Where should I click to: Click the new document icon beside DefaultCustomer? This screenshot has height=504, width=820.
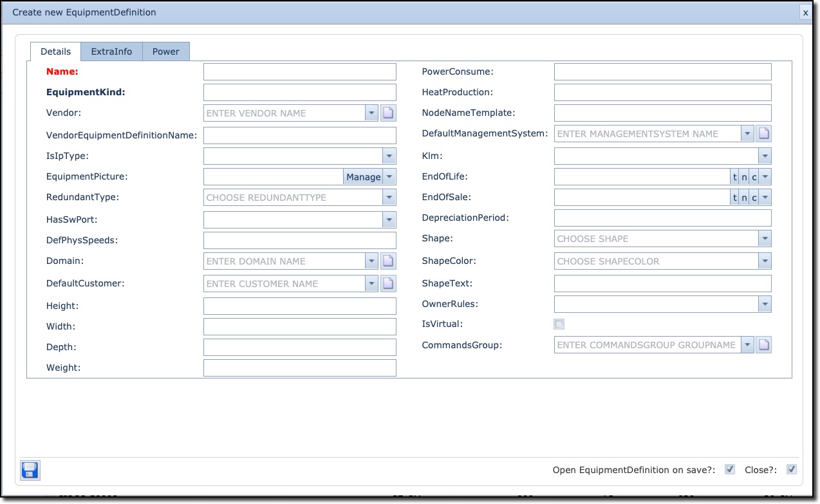point(388,284)
